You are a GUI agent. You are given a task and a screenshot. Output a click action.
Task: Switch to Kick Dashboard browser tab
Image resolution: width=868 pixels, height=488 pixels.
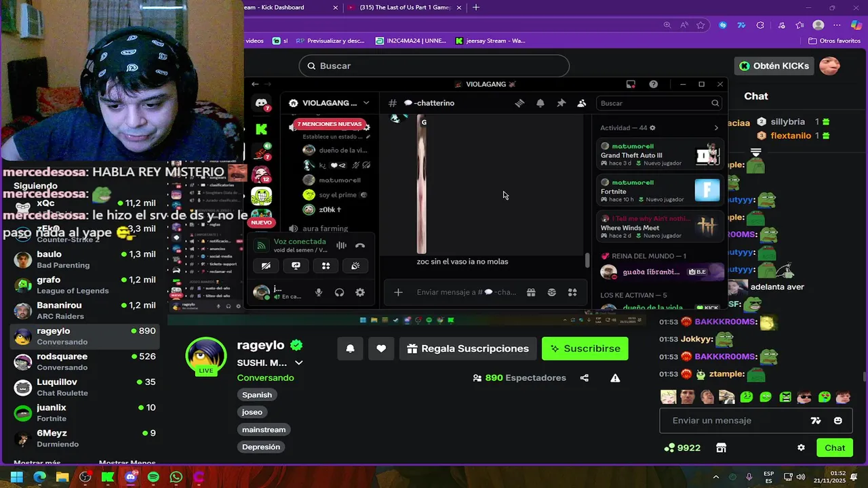292,7
